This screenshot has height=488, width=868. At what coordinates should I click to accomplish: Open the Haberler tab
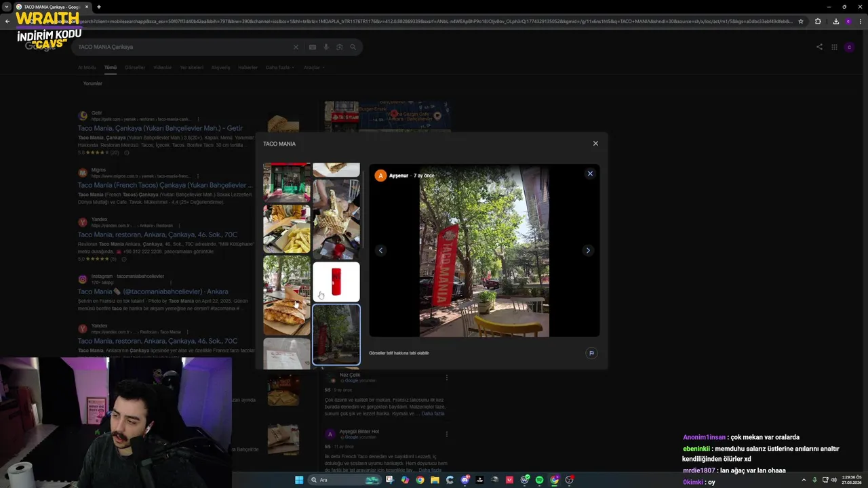click(248, 68)
